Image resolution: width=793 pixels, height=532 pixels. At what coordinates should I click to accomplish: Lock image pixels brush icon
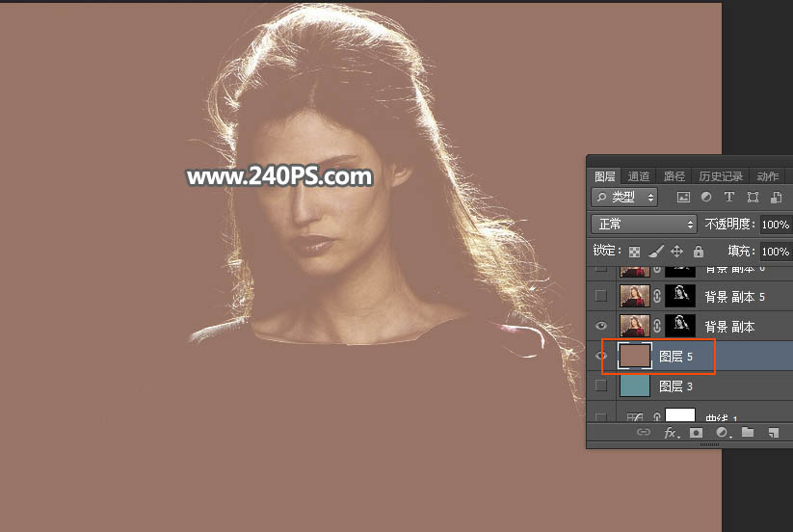[656, 251]
